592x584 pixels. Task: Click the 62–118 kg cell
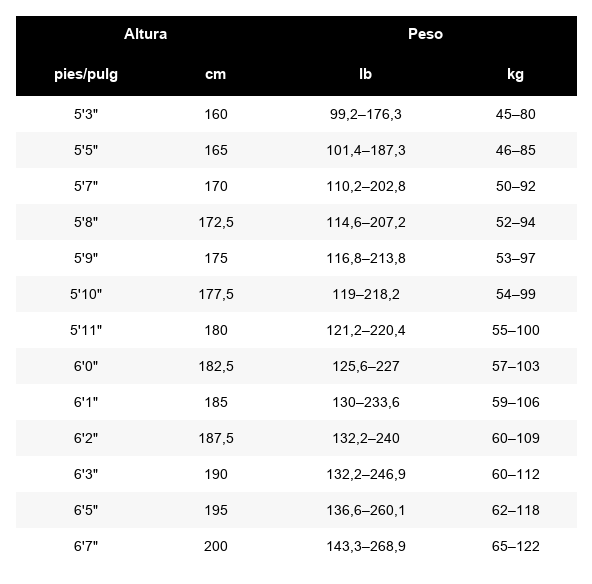point(515,510)
